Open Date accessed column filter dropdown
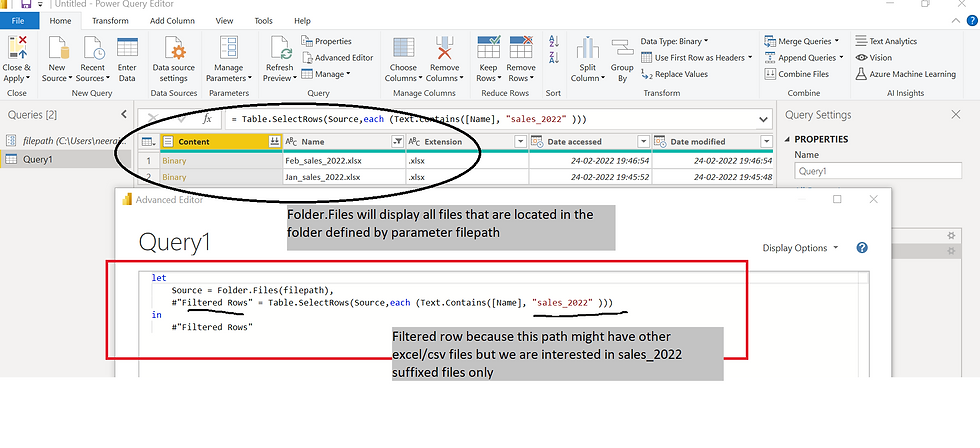Image resolution: width=980 pixels, height=448 pixels. [643, 142]
